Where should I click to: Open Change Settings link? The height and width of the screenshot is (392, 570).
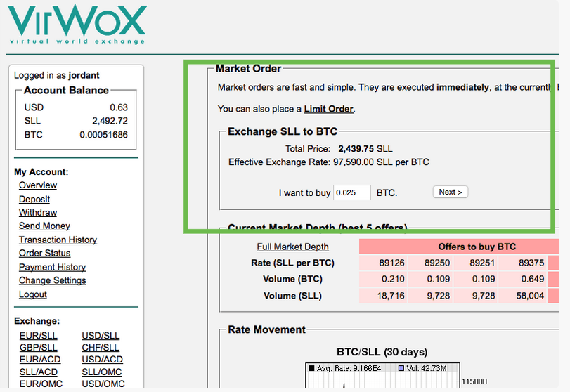(x=52, y=280)
